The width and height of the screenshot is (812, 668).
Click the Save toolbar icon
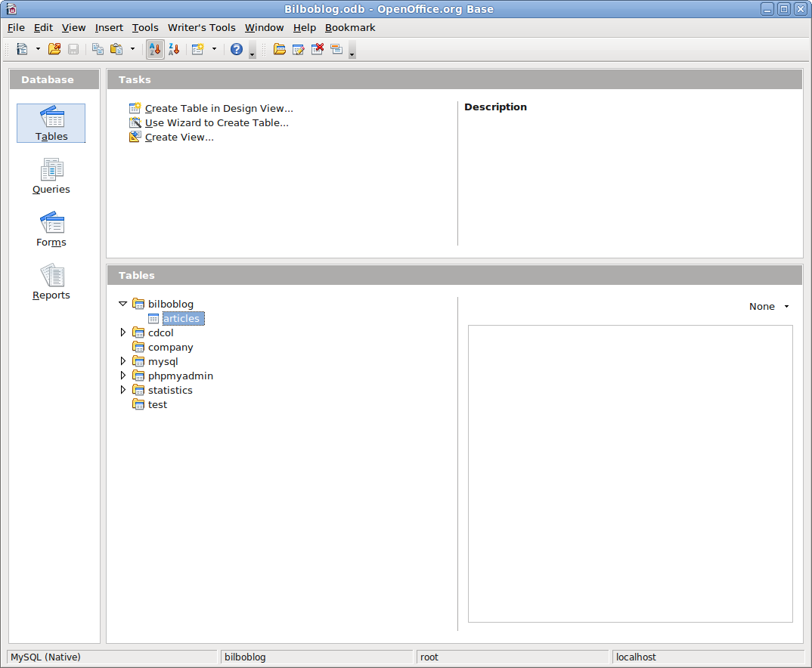(x=73, y=49)
